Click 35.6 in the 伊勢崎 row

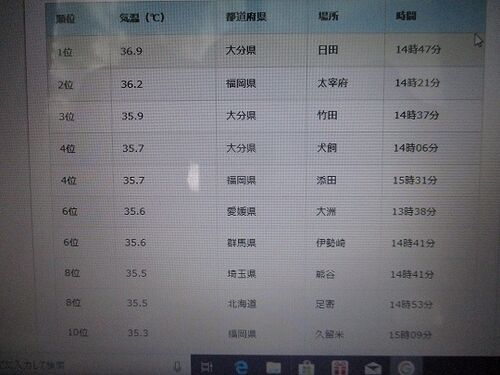click(135, 242)
